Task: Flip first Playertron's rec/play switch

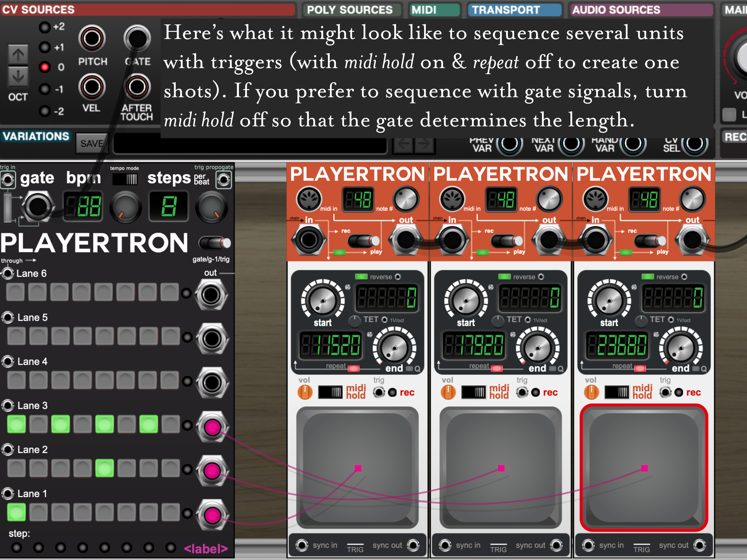Action: (x=363, y=241)
